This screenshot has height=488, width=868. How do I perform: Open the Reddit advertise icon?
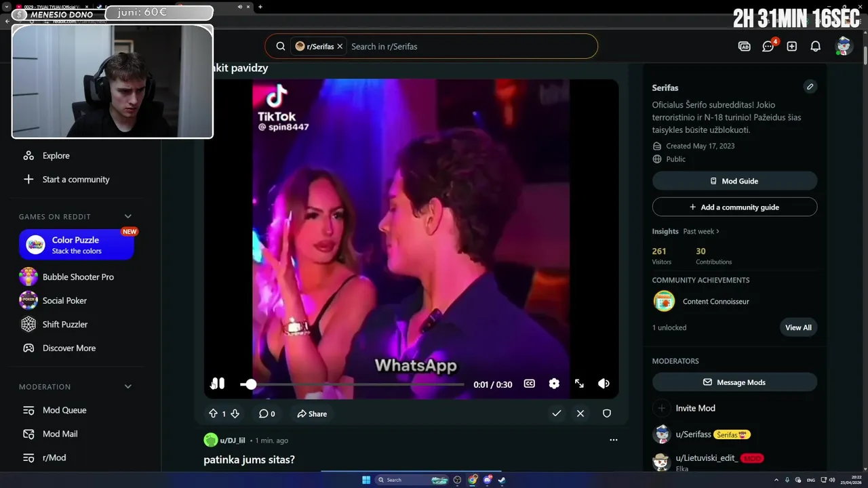pyautogui.click(x=744, y=46)
